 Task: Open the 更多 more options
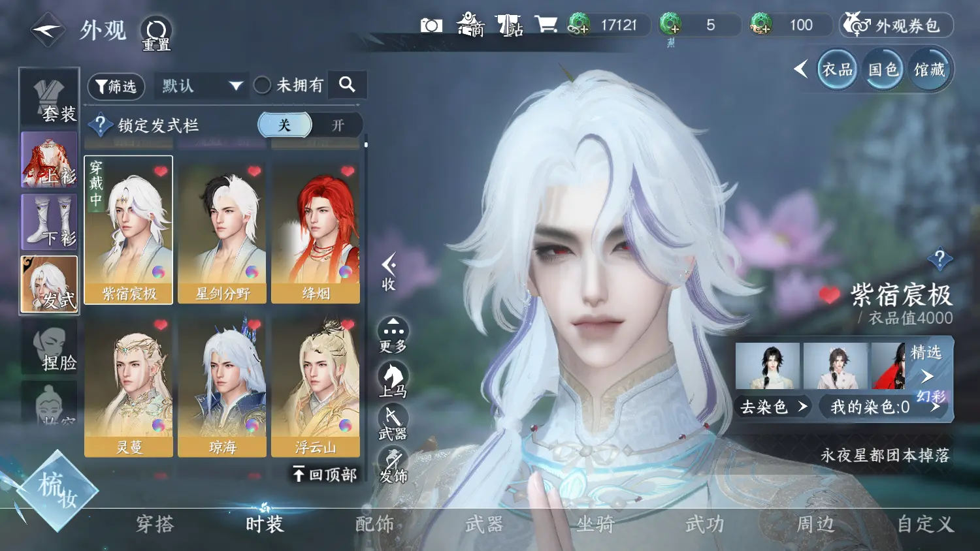tap(393, 336)
